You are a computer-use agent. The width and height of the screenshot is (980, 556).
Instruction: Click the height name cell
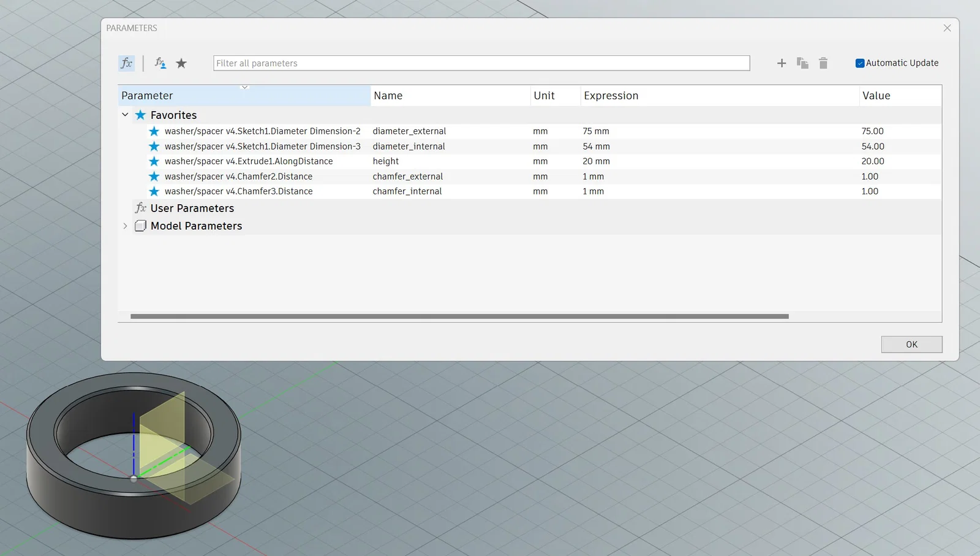pyautogui.click(x=386, y=161)
